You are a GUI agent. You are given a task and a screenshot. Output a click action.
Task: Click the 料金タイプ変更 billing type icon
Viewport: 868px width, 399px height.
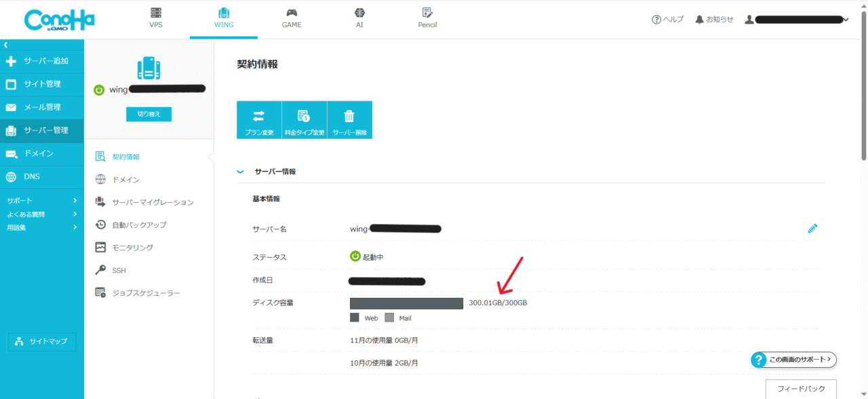[304, 116]
